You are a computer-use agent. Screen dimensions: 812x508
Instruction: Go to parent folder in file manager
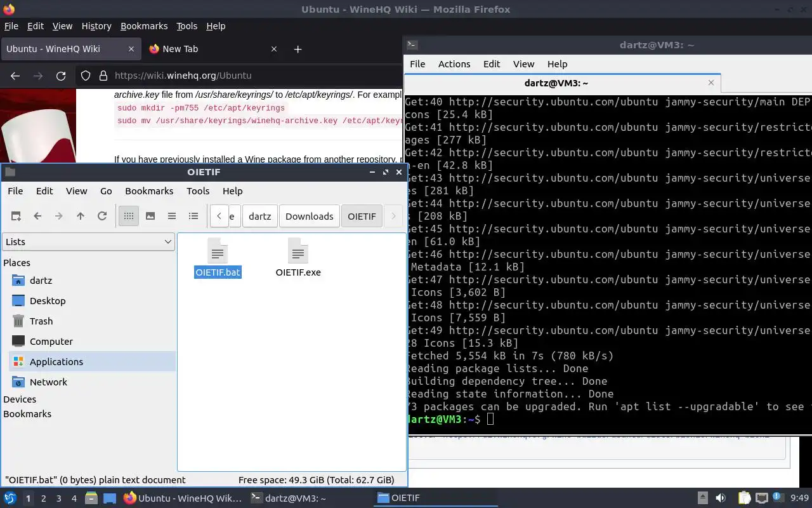81,216
